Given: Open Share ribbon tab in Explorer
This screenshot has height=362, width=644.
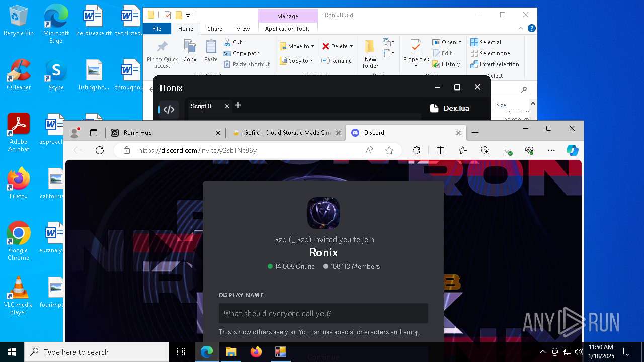Looking at the screenshot, I should 215,29.
